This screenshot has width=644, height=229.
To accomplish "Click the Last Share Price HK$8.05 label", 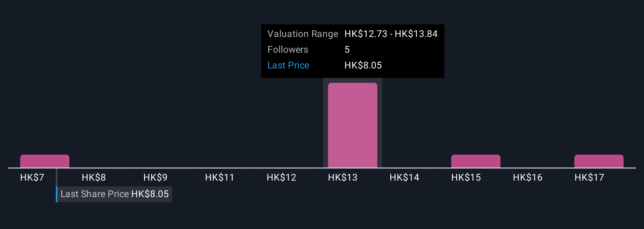I will coord(114,194).
